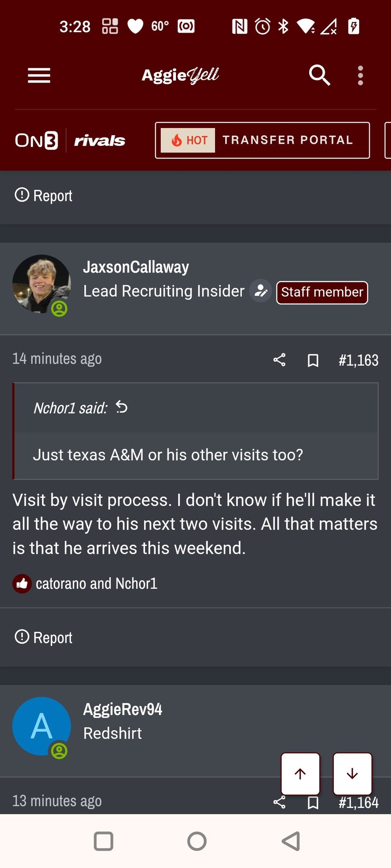Bookmark post #1,164

[x=313, y=802]
